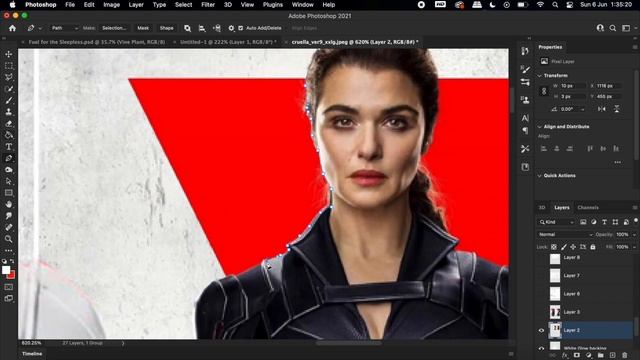640x360 pixels.
Task: Collapse the Transform section
Action: [x=539, y=76]
